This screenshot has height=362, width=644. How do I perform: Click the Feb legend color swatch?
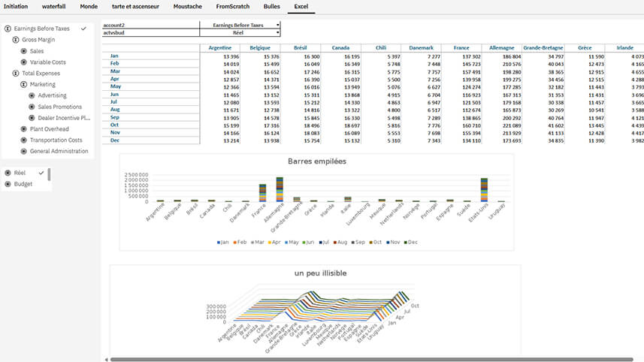[235, 243]
